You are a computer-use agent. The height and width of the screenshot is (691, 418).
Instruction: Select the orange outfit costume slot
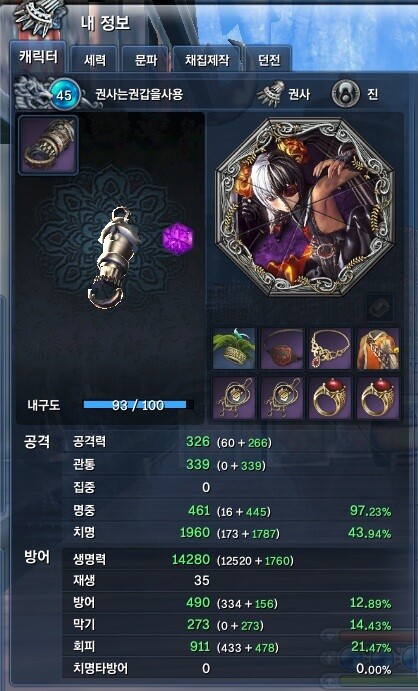click(378, 348)
